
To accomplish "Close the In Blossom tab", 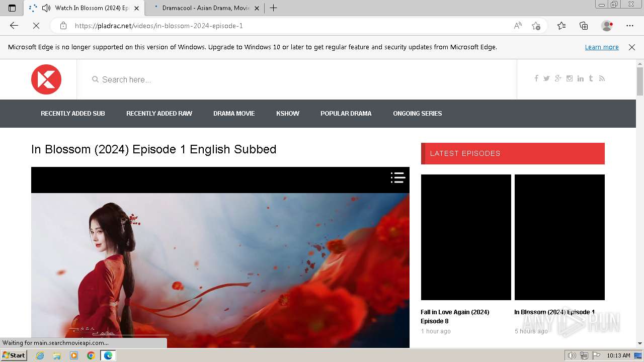I will point(136,8).
